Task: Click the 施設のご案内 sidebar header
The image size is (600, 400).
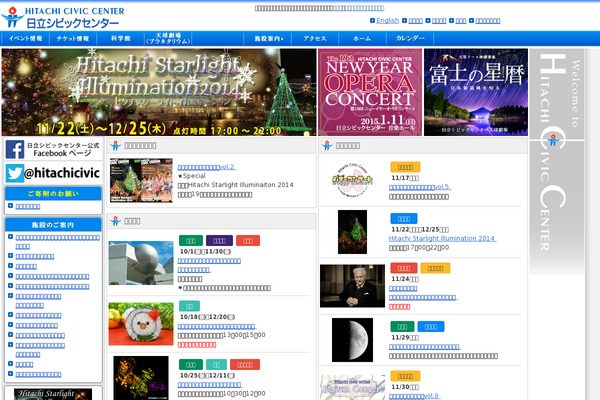Action: [53, 225]
